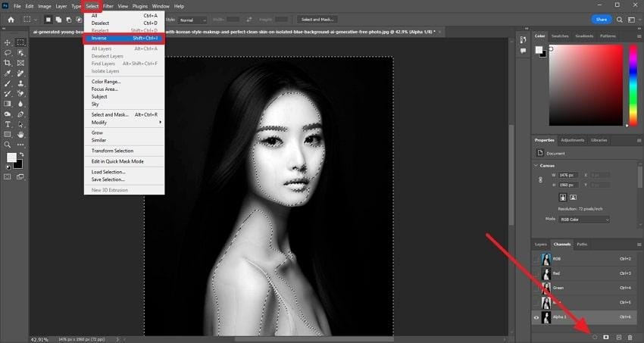Toggle Subtract from Selection mode
Viewport: 644px width, 343px height.
[x=69, y=20]
